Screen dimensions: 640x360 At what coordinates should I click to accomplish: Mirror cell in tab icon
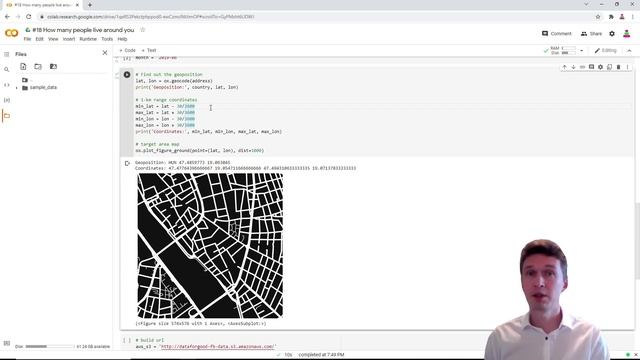609,67
